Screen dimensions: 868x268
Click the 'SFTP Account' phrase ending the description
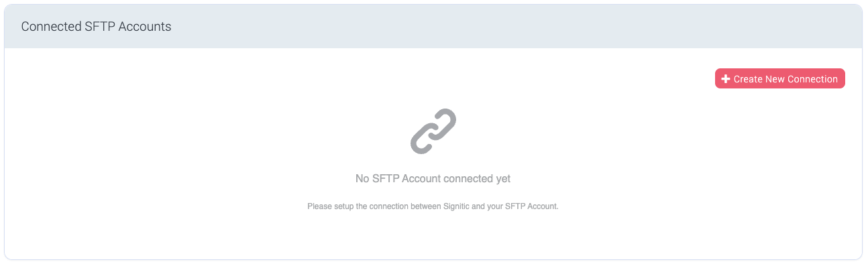point(532,206)
